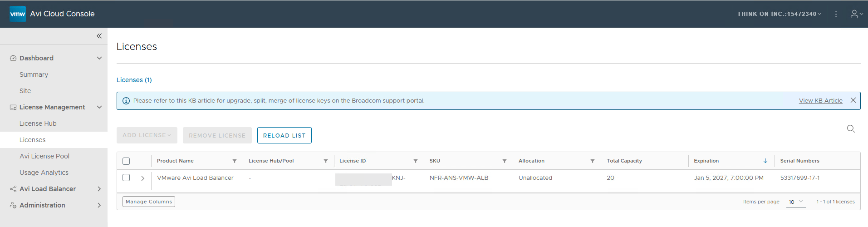Click the Remove License button
The height and width of the screenshot is (227, 868).
coord(217,135)
